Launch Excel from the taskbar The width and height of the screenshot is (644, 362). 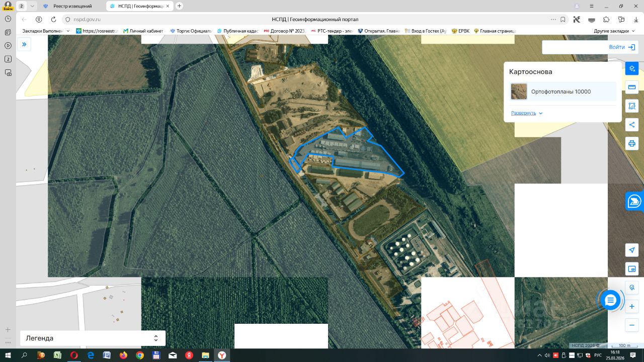(x=58, y=355)
